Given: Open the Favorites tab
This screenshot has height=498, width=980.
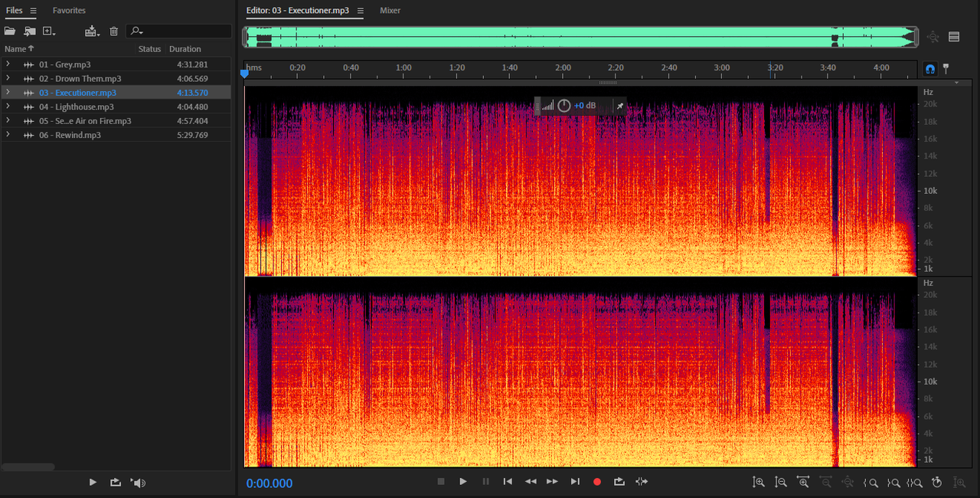Looking at the screenshot, I should [x=69, y=11].
